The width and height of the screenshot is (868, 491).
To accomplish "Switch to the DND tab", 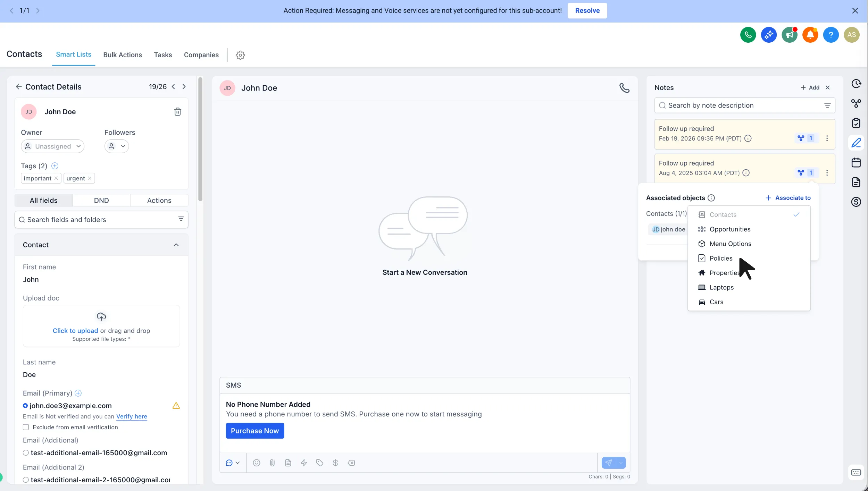I will (x=101, y=201).
